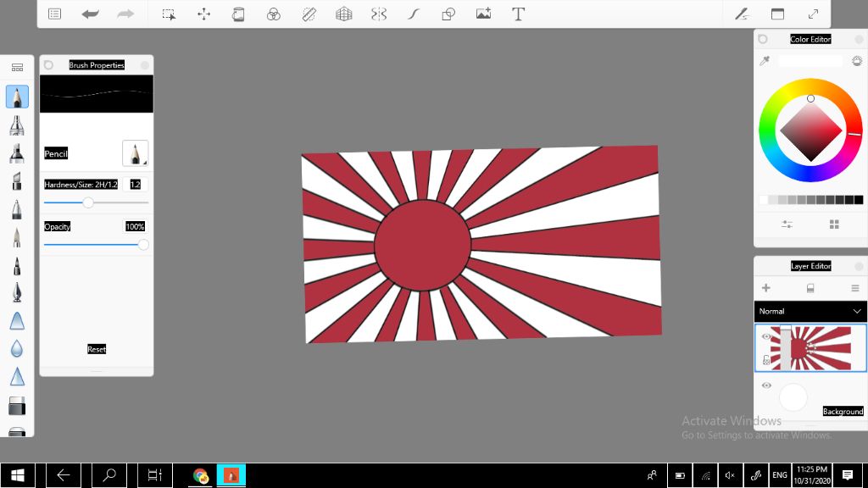Edit the 100% opacity value field
Viewport: 868px width, 488px height.
pyautogui.click(x=135, y=226)
